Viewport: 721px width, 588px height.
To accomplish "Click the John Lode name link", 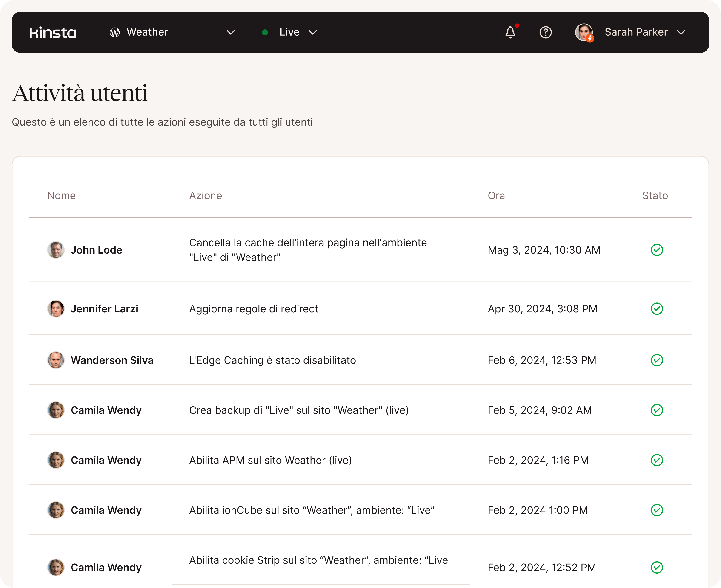I will (96, 250).
